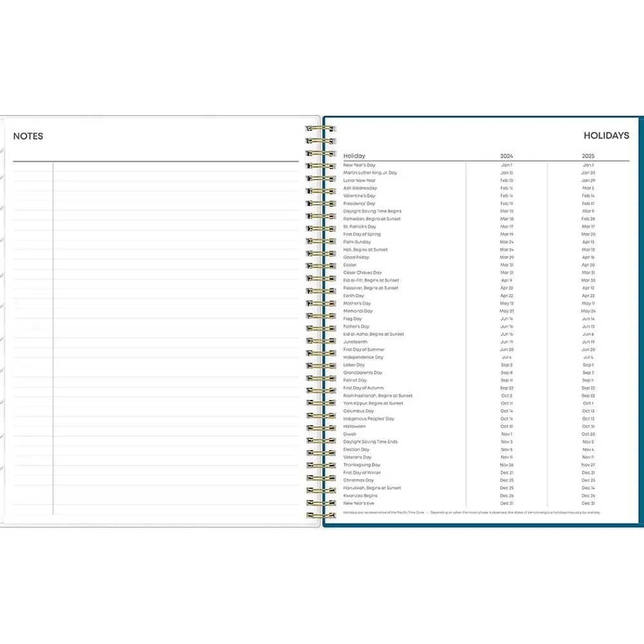
Task: Click the HOLIDAYS title on the right page
Action: [x=606, y=136]
